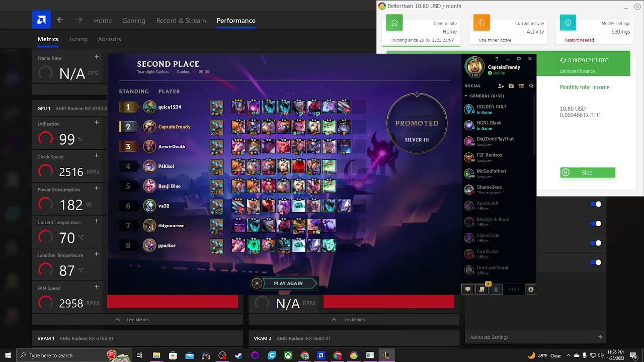
Task: Click the Windows Start button
Action: click(8, 355)
